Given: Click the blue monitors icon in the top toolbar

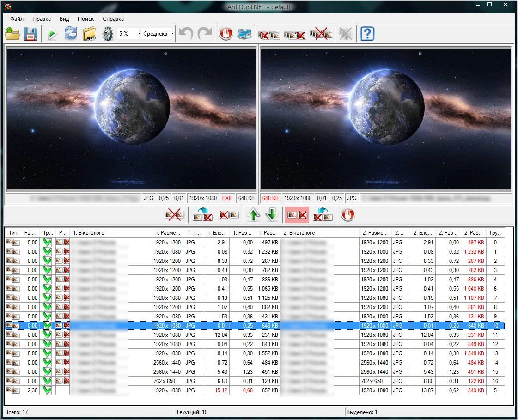Looking at the screenshot, I should coord(244,34).
